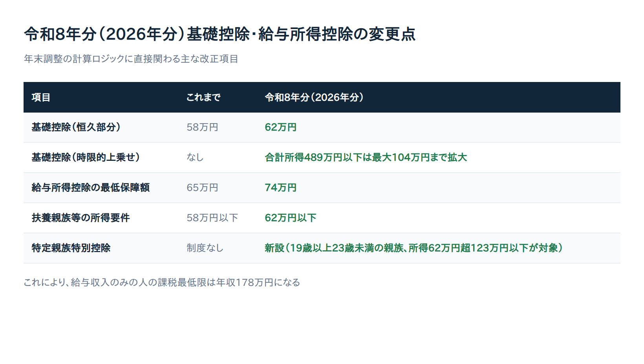Select the row label 給与所得控除の最低保障額

(x=91, y=187)
